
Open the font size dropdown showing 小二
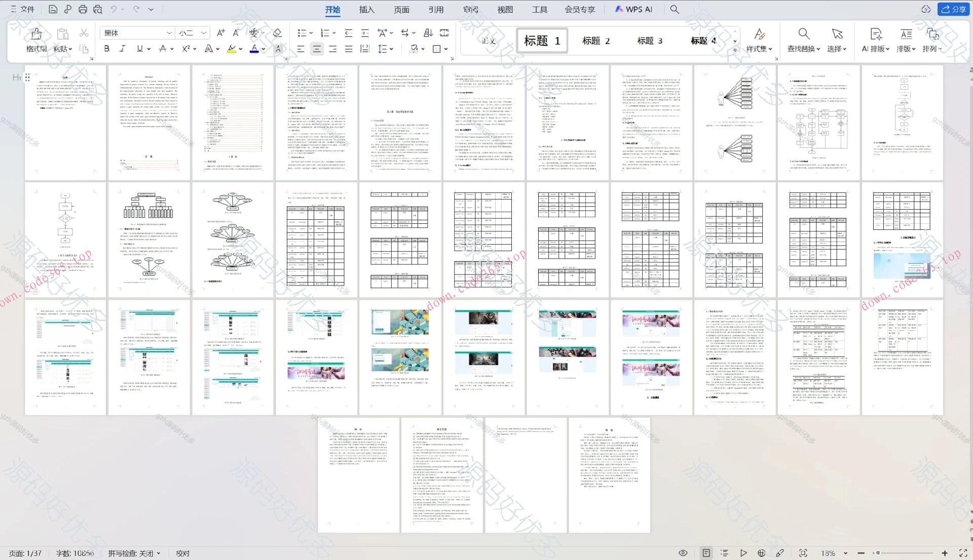coord(204,33)
